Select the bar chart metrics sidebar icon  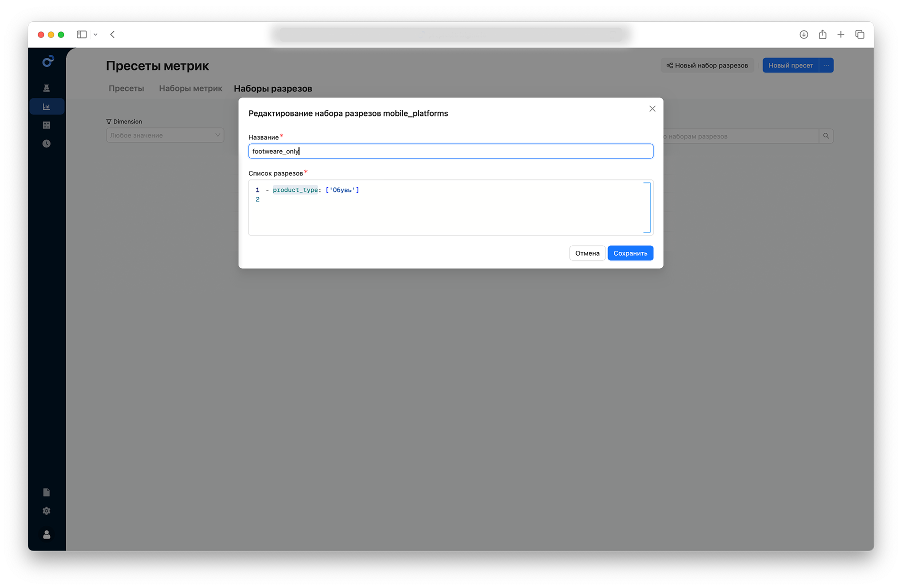[46, 107]
